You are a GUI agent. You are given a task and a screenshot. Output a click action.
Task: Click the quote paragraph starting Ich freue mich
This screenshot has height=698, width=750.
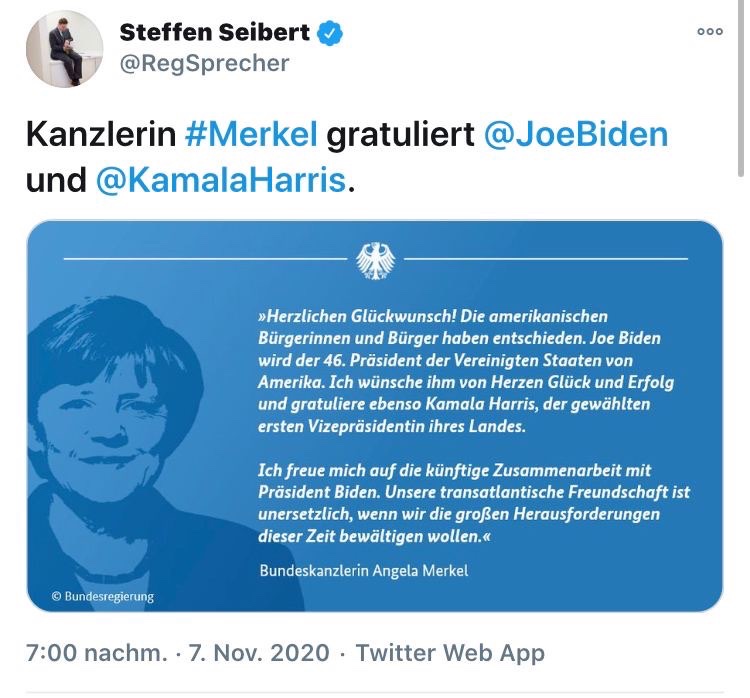[472, 504]
